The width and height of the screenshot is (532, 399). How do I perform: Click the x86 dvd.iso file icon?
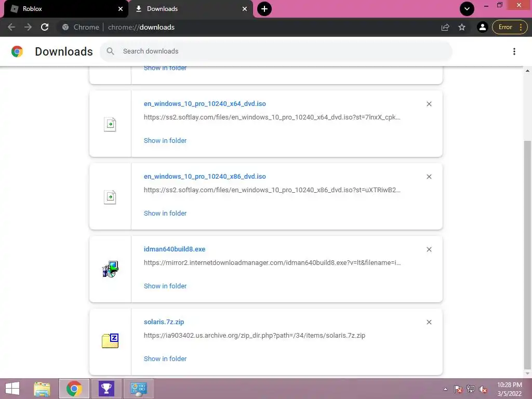tap(110, 197)
